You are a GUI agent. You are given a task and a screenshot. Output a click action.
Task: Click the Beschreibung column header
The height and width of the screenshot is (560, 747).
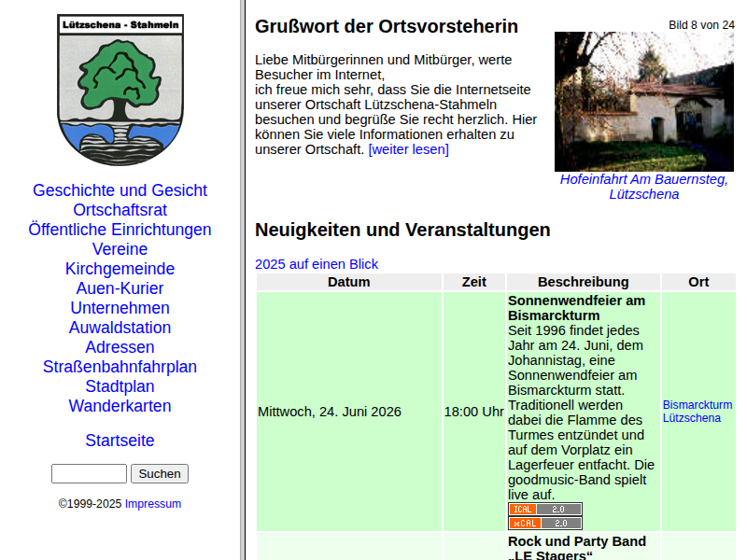click(583, 282)
